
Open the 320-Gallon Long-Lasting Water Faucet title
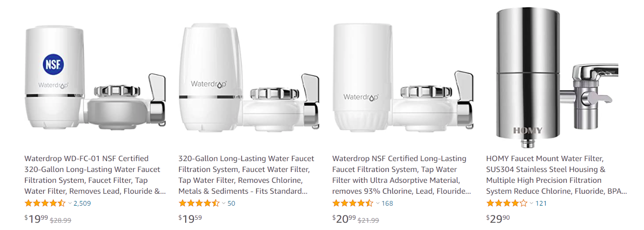click(246, 175)
